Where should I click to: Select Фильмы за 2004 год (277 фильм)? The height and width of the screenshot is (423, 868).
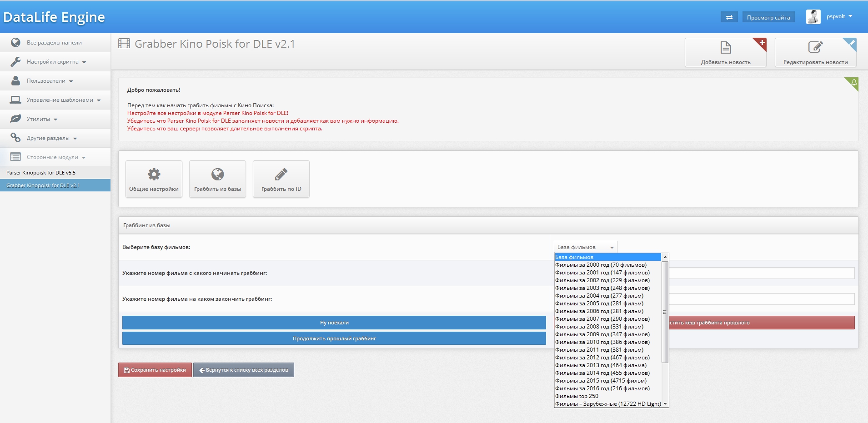[608, 296]
